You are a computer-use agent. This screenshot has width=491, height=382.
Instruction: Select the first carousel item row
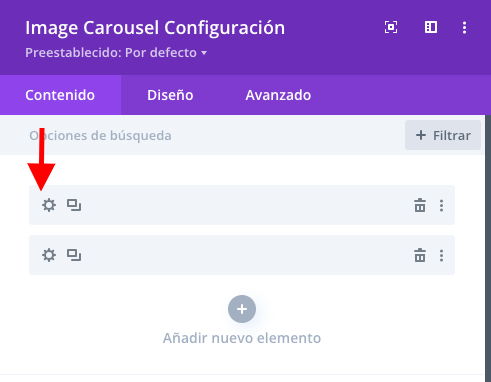click(x=242, y=205)
